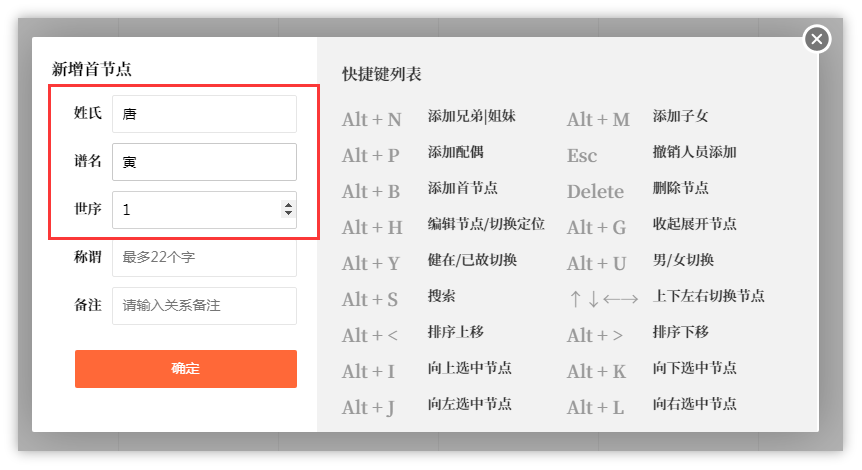
Task: Click the 向下选中节点 label
Action: 694,368
